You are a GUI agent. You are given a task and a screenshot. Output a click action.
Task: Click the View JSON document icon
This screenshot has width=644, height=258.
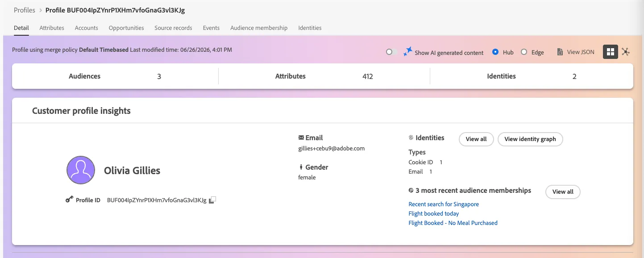[x=560, y=52]
